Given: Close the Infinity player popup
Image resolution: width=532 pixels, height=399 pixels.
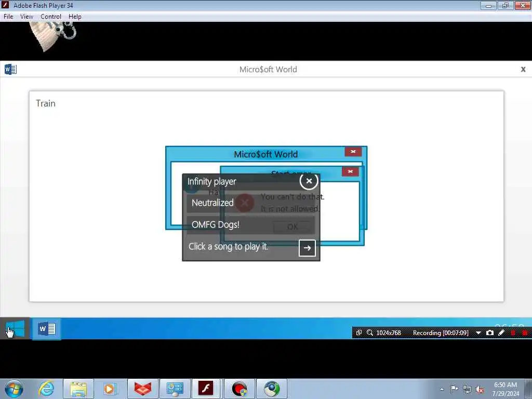Looking at the screenshot, I should coord(309,181).
